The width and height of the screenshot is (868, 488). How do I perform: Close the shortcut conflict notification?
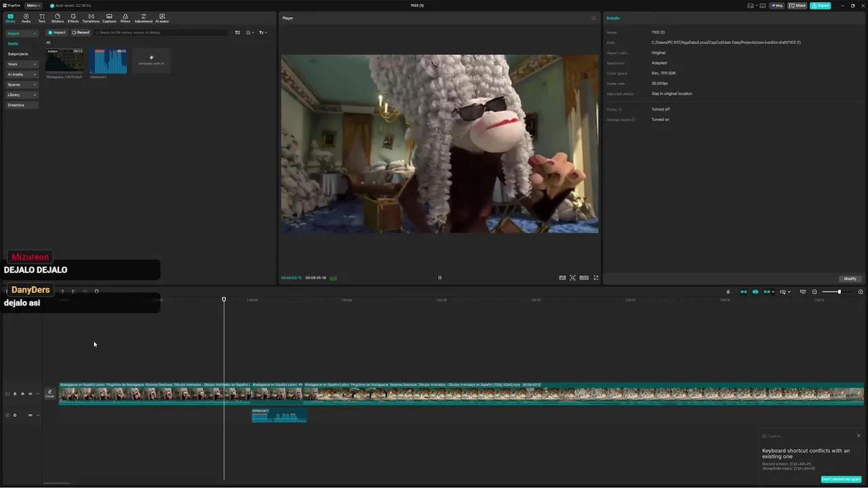[x=859, y=436]
